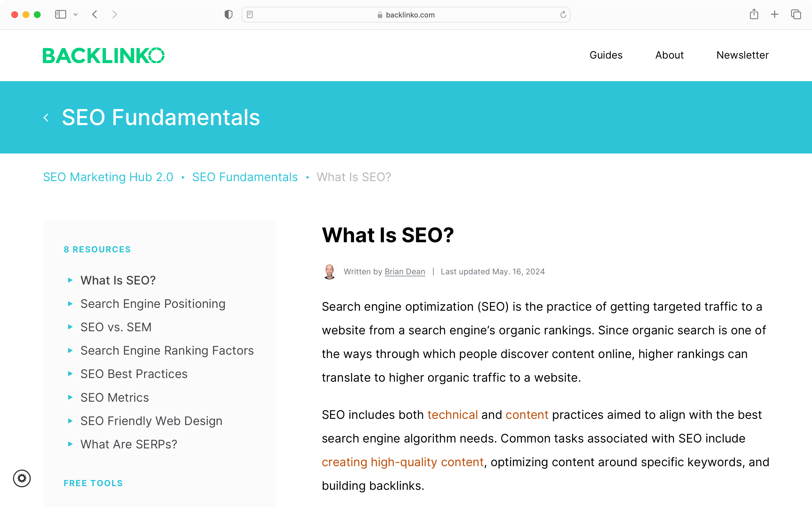Expand the SEO Best Practices item
Viewport: 812px width, 507px height.
coord(70,374)
